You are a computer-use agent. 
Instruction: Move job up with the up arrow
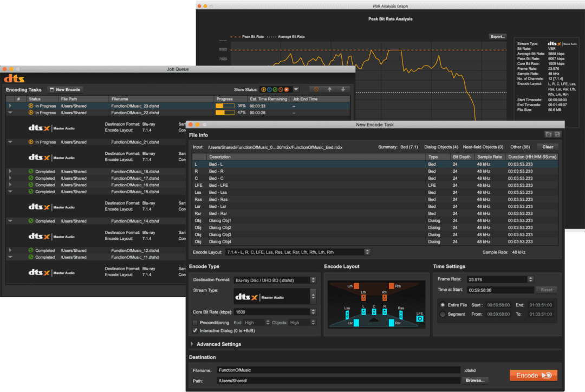pos(329,89)
